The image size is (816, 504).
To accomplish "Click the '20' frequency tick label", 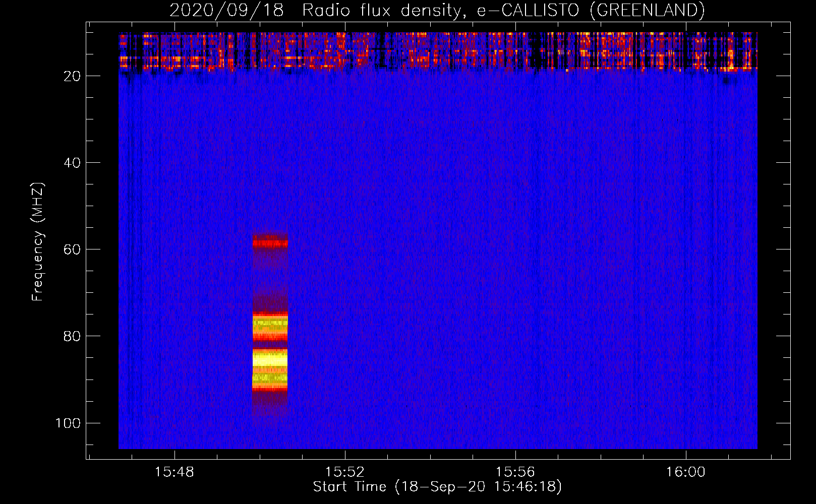I will [x=73, y=76].
